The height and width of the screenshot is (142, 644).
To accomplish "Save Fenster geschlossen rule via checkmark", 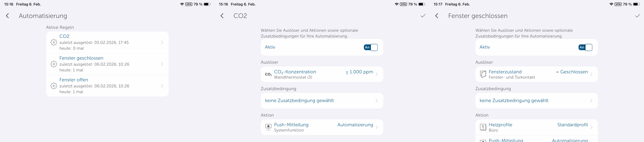I will pyautogui.click(x=637, y=16).
